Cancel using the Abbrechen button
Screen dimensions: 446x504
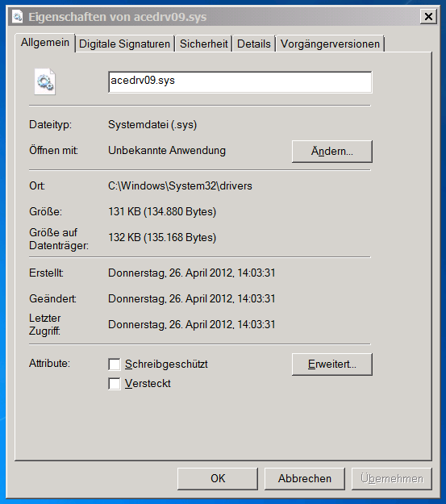[305, 479]
